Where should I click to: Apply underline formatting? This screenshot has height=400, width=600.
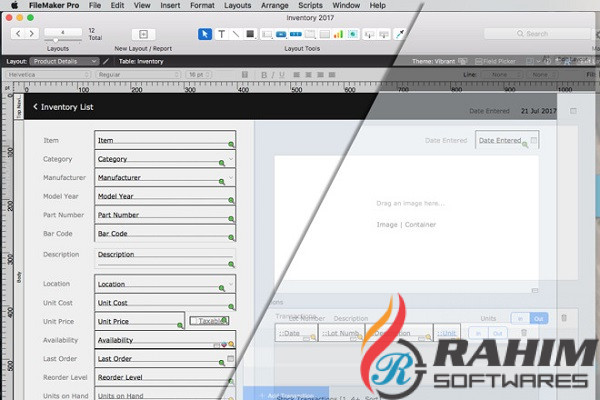(x=282, y=75)
